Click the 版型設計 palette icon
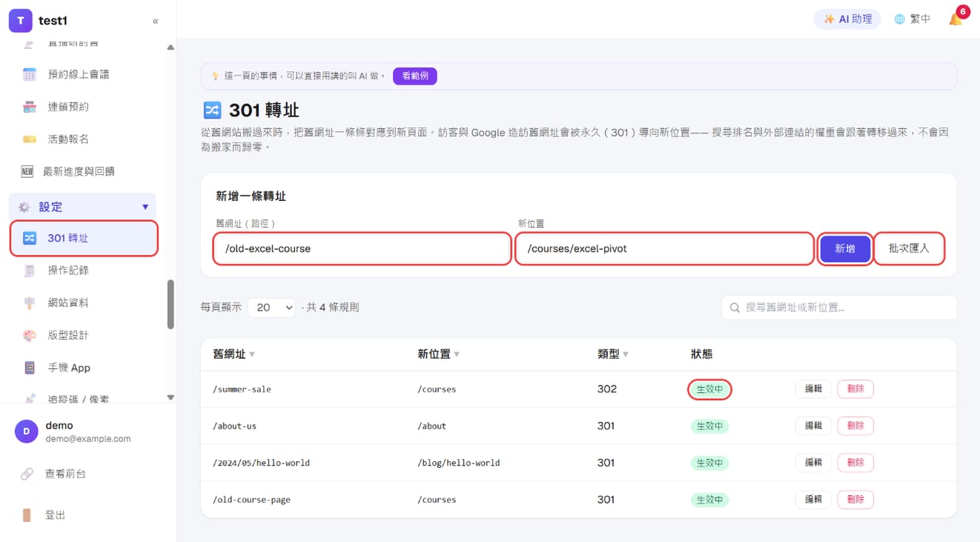980x542 pixels. (29, 335)
